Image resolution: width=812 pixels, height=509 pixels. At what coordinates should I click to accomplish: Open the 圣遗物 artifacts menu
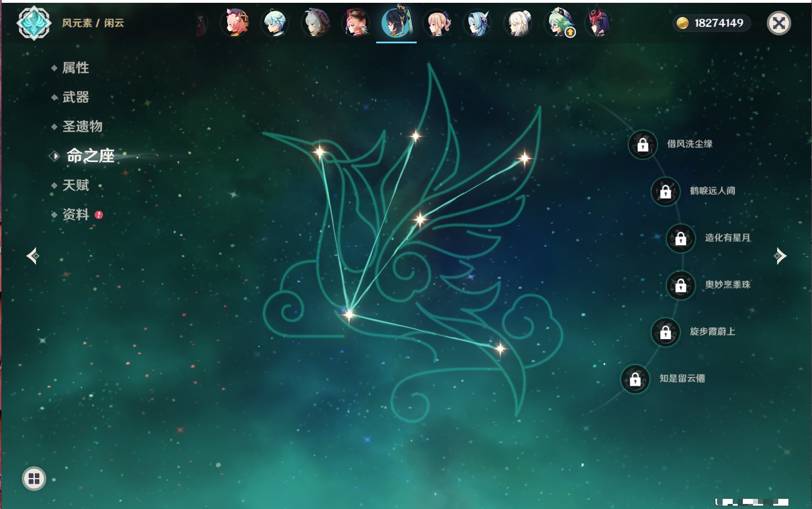(82, 127)
